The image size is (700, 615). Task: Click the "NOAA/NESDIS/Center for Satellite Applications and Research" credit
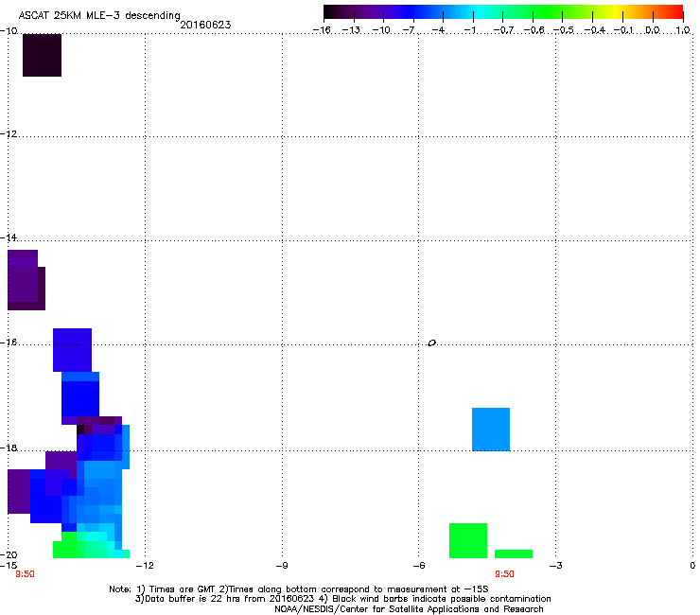409,609
